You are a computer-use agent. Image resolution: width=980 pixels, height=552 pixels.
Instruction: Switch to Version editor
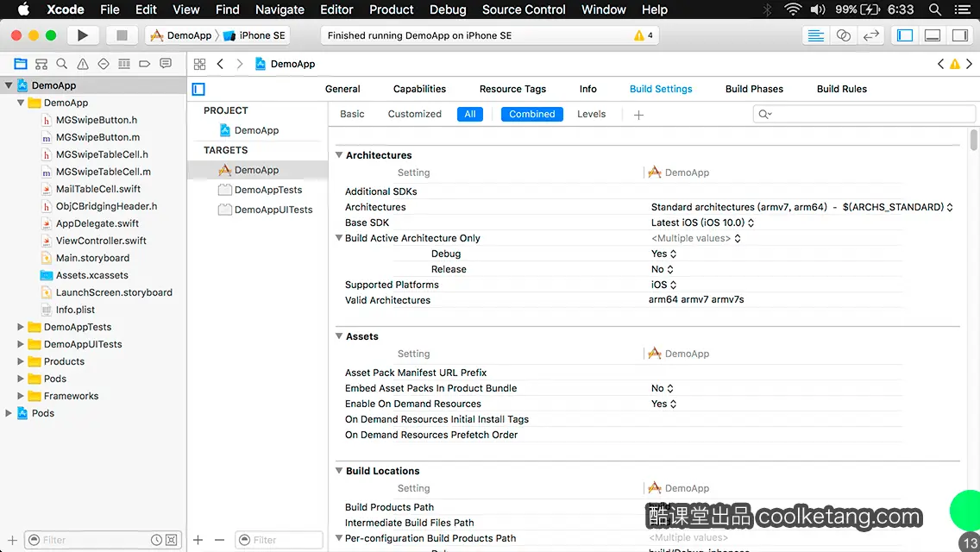tap(870, 35)
